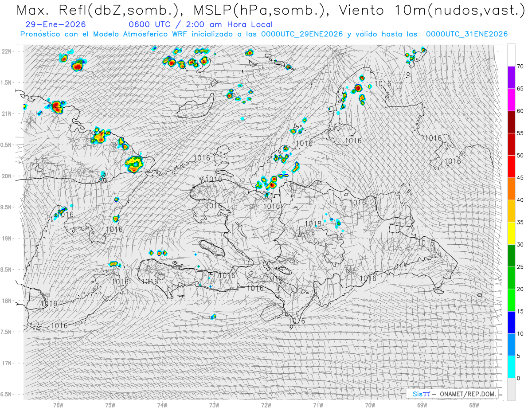The image size is (532, 411).
Task: Click the bright red 45–50 dBZ colorbar segment
Action: 511,167
